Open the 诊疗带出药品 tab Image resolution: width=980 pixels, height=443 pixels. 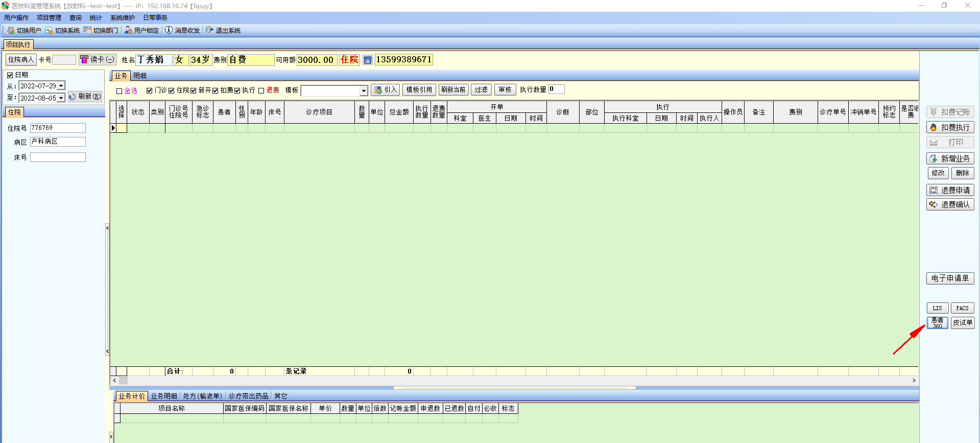pos(249,396)
